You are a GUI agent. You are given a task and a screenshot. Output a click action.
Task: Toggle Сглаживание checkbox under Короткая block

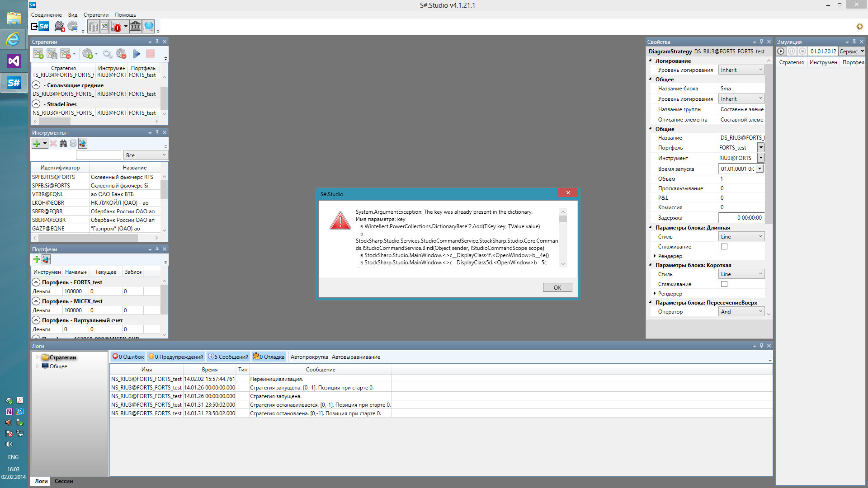coord(724,284)
